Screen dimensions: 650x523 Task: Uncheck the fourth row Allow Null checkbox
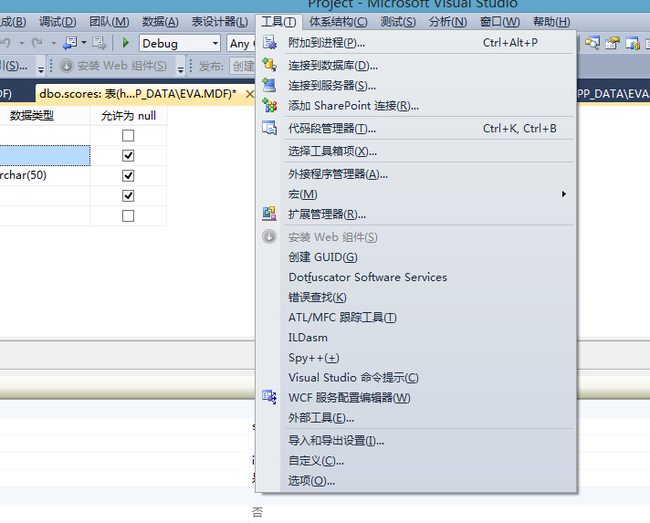click(128, 196)
